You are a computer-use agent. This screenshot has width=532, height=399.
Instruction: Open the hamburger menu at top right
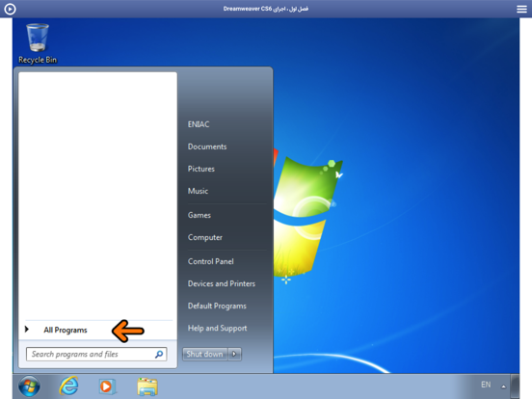tap(521, 9)
